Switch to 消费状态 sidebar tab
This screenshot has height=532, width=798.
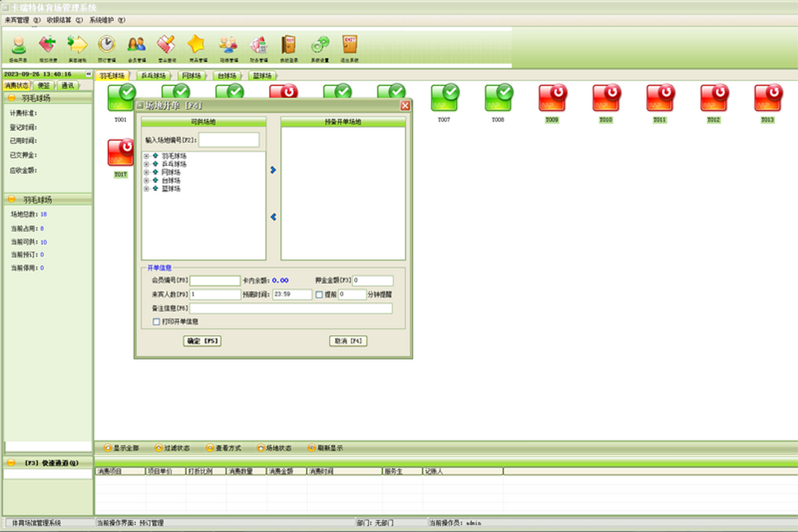[17, 85]
